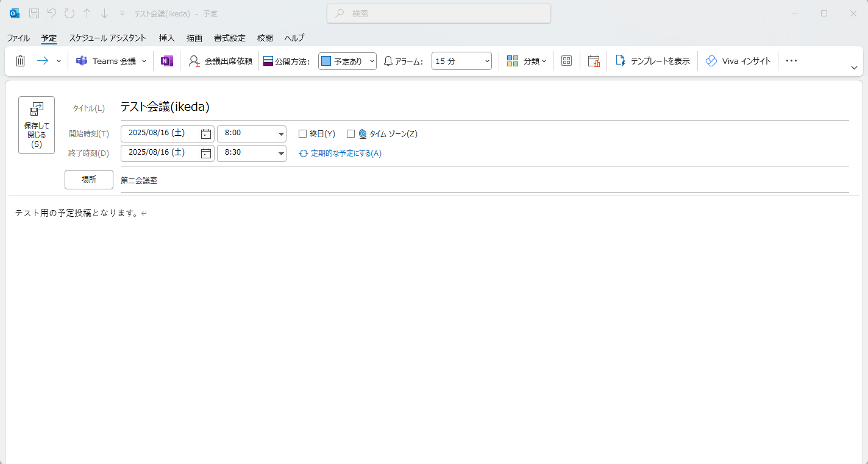Click the 公開方法 label icon
The image size is (868, 464).
click(x=268, y=61)
